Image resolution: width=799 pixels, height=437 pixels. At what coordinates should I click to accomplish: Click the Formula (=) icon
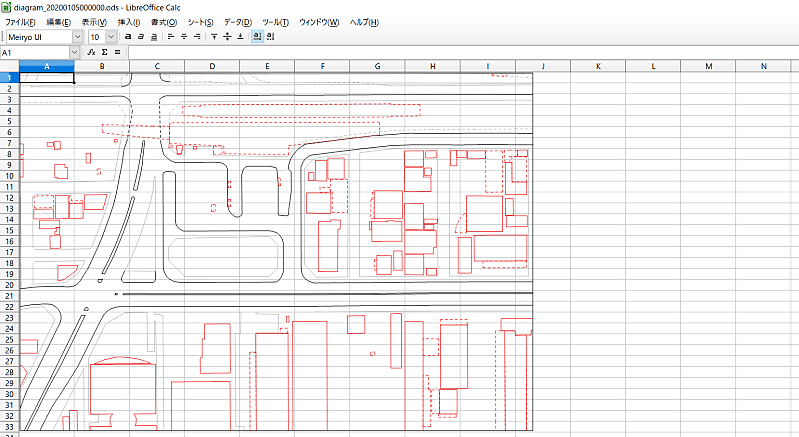pos(117,52)
